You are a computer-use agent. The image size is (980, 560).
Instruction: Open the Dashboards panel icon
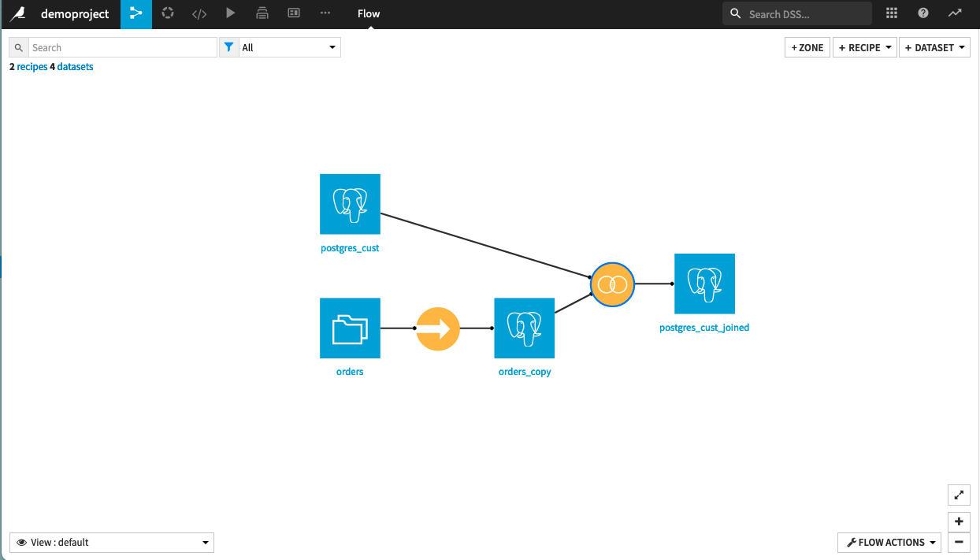(293, 13)
